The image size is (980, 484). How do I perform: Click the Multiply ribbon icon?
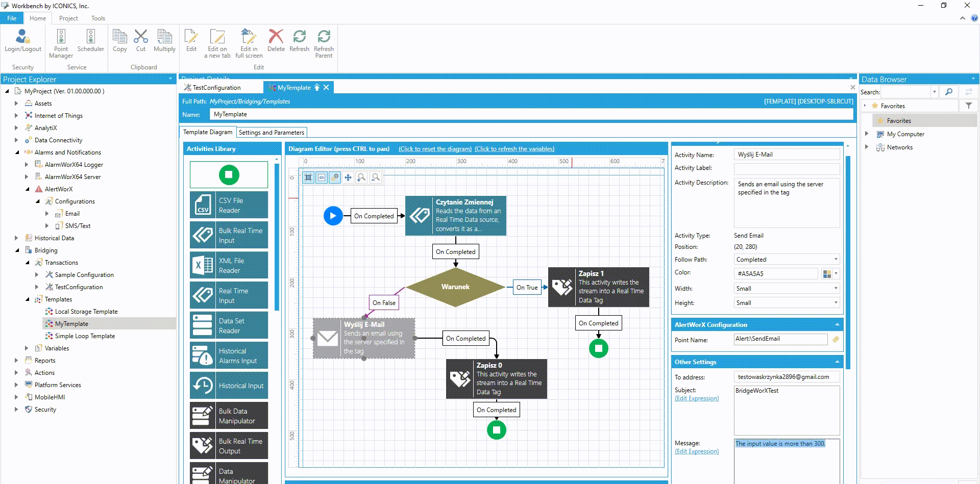(x=164, y=40)
